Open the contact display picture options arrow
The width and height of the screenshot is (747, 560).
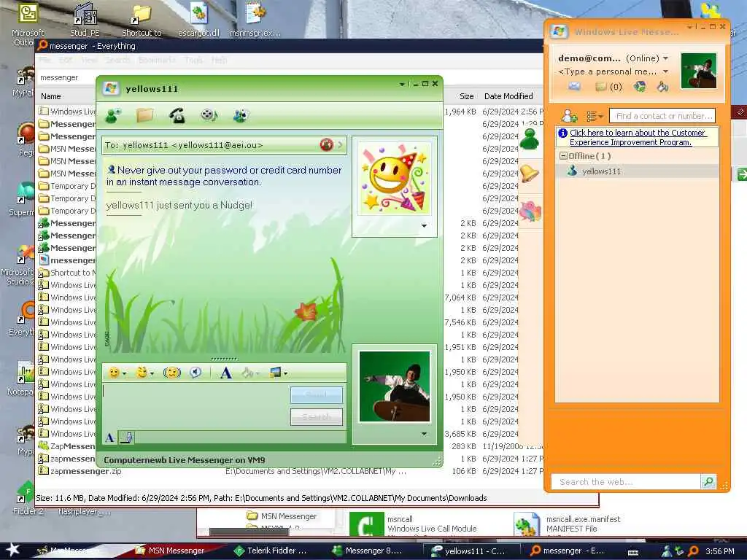pos(424,226)
